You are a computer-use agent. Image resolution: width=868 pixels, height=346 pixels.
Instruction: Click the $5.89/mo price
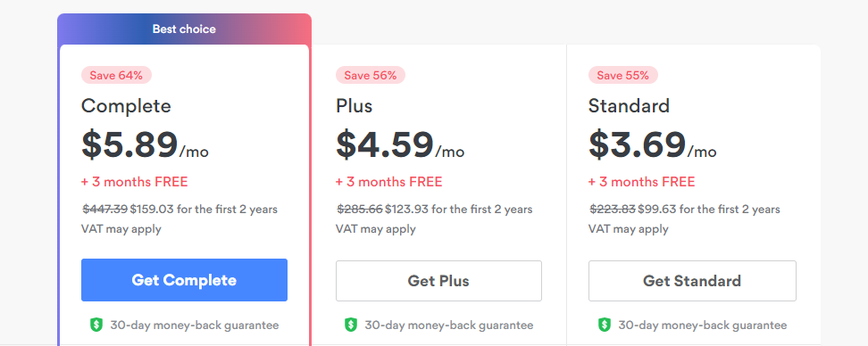tap(145, 144)
